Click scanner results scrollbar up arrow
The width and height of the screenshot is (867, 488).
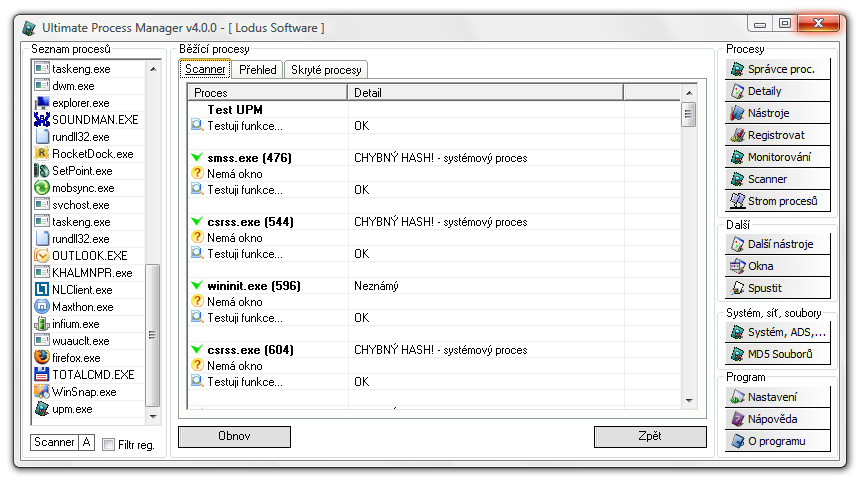pyautogui.click(x=689, y=93)
